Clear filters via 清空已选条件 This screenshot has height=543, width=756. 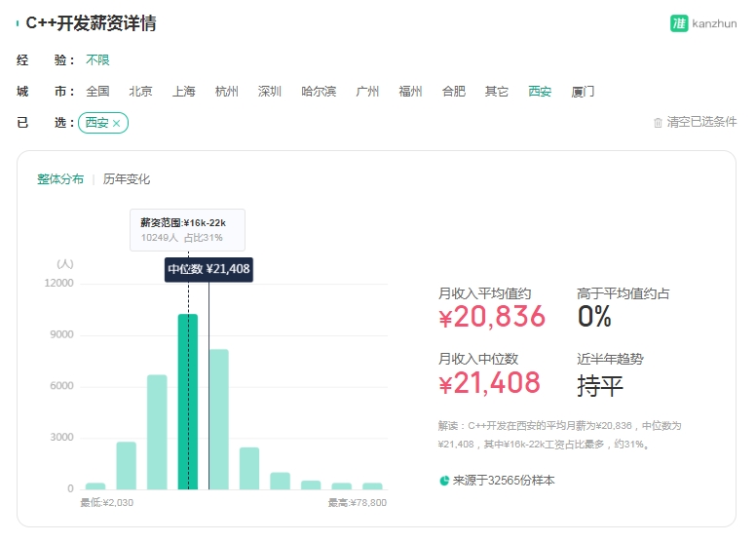[x=701, y=122]
